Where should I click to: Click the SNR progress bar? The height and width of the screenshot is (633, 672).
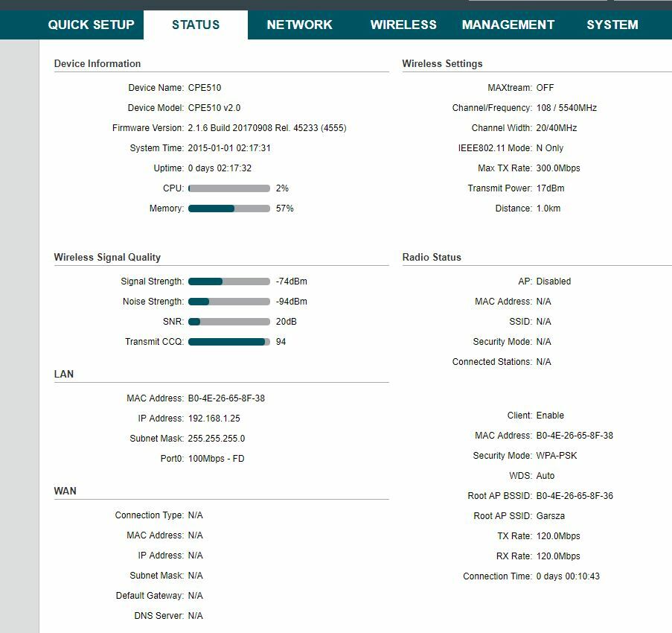click(x=229, y=322)
